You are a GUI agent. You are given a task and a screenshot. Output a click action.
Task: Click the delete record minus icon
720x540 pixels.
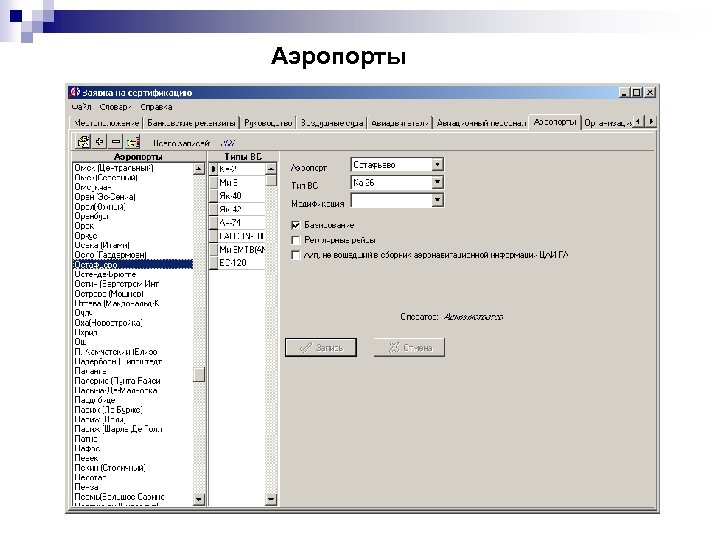[x=116, y=142]
